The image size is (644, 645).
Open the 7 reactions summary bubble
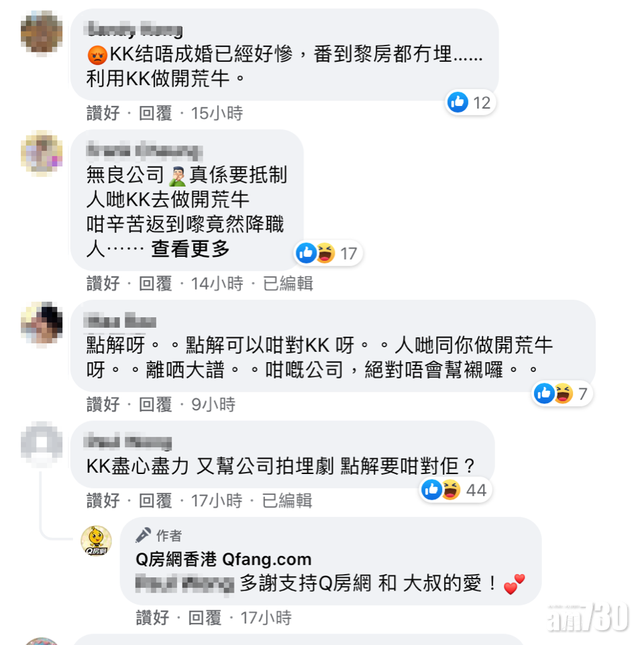561,394
